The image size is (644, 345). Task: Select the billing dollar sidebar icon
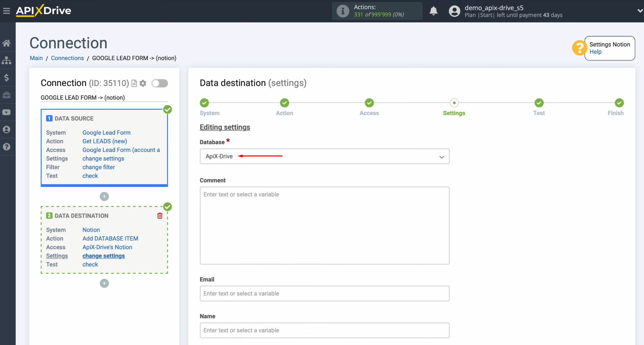(7, 78)
